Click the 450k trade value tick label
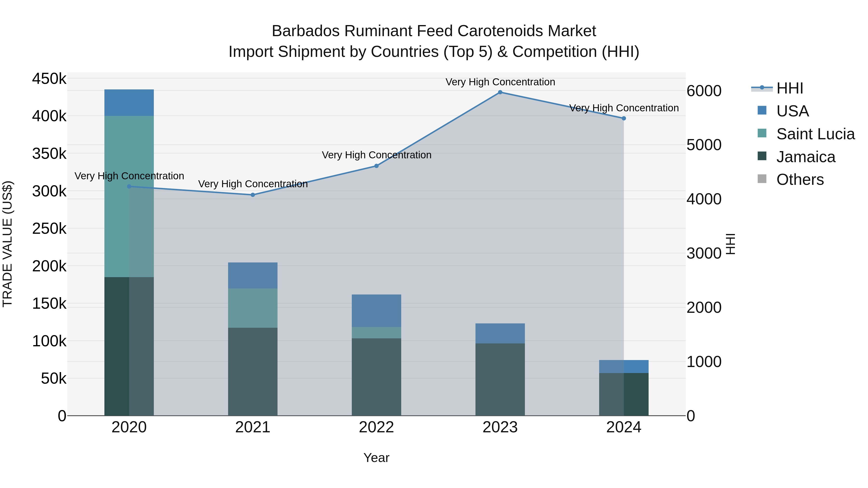This screenshot has width=868, height=488. click(49, 79)
